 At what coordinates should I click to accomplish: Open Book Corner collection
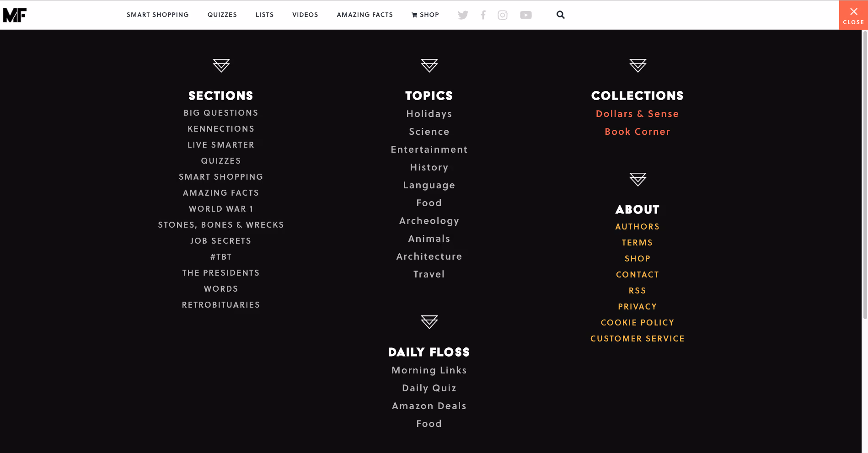[x=638, y=132]
